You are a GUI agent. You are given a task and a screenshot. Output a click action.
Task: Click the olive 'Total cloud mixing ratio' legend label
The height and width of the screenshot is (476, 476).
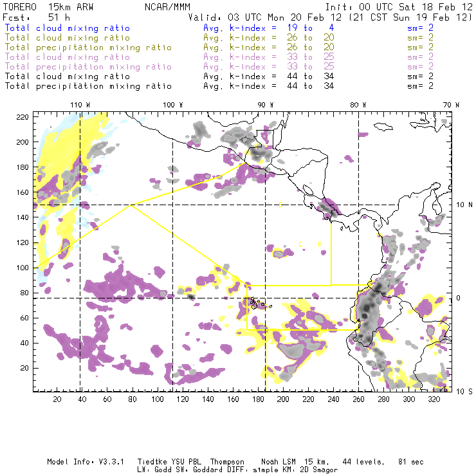tap(68, 38)
